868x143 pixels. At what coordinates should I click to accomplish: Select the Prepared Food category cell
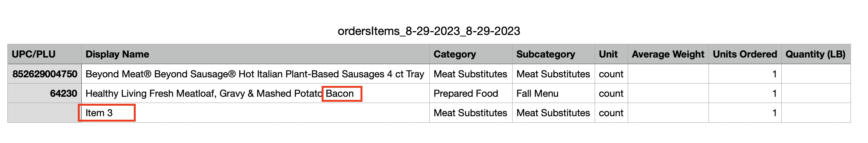(x=471, y=93)
